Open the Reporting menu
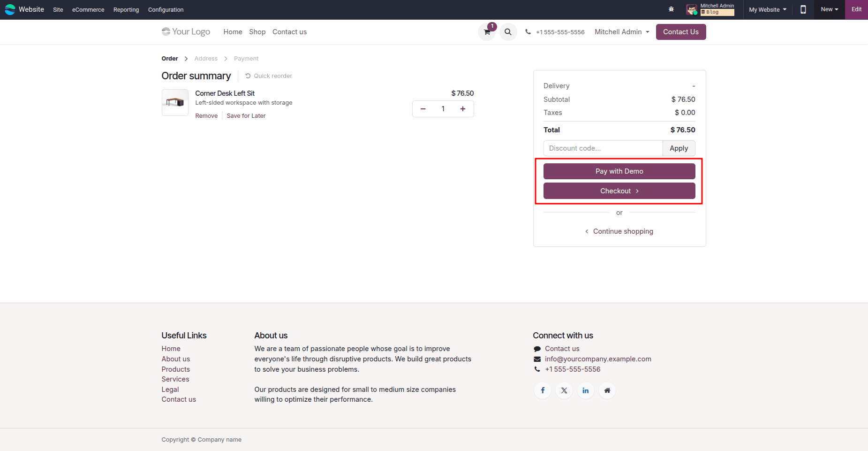 click(126, 9)
